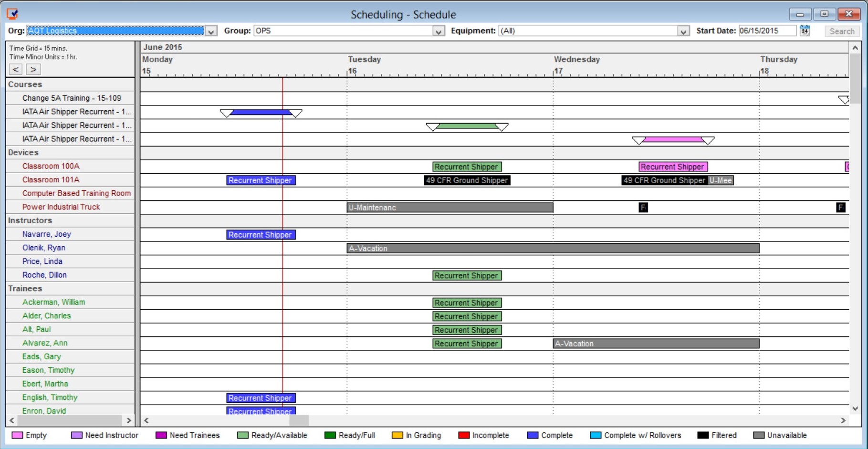Step the time grid backward with the < arrow
The image size is (868, 449).
(15, 69)
